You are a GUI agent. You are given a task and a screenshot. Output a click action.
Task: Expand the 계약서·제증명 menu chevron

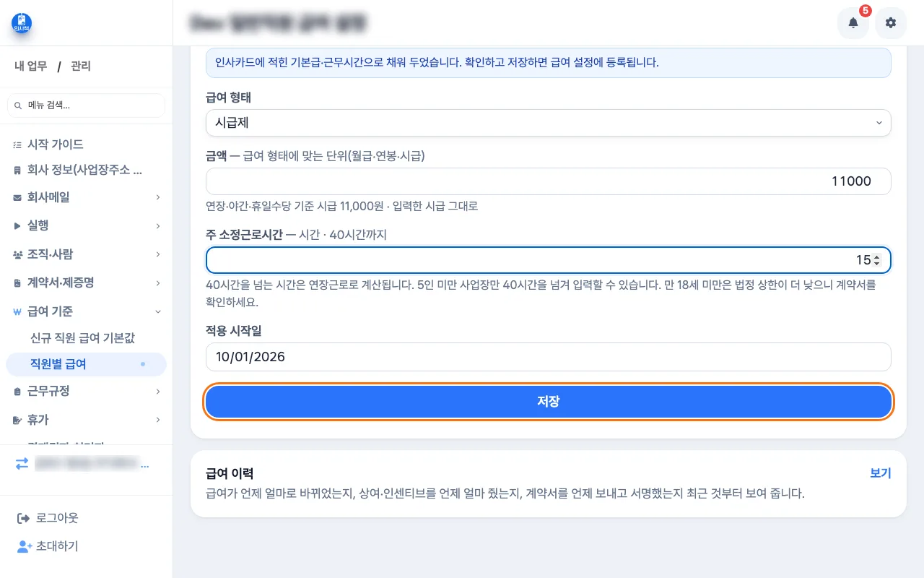click(158, 282)
